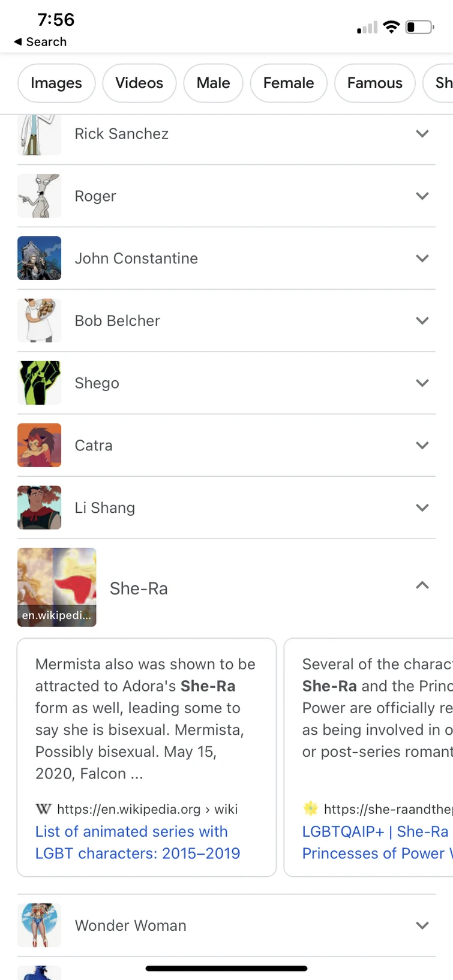This screenshot has width=453, height=980.
Task: Tap the Wikipedia logo icon in result card
Action: (x=43, y=809)
